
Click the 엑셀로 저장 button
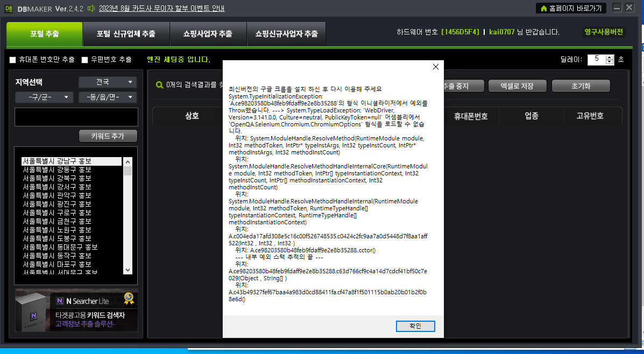[517, 85]
